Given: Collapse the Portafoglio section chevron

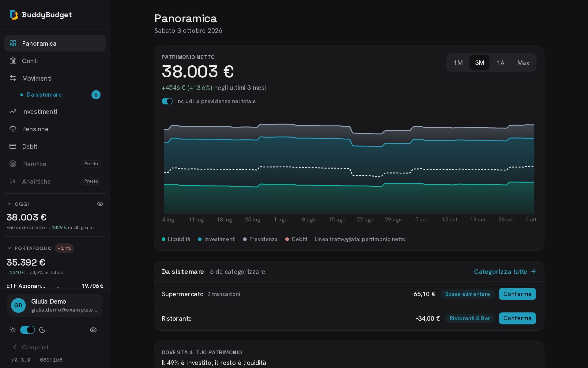Looking at the screenshot, I should point(9,248).
